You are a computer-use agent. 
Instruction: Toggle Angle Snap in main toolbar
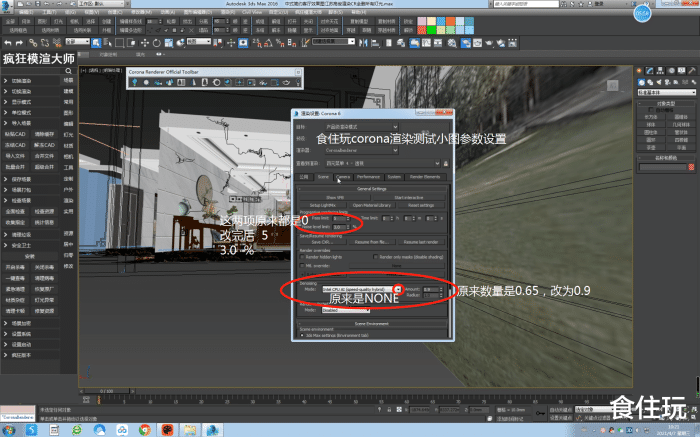click(x=269, y=43)
